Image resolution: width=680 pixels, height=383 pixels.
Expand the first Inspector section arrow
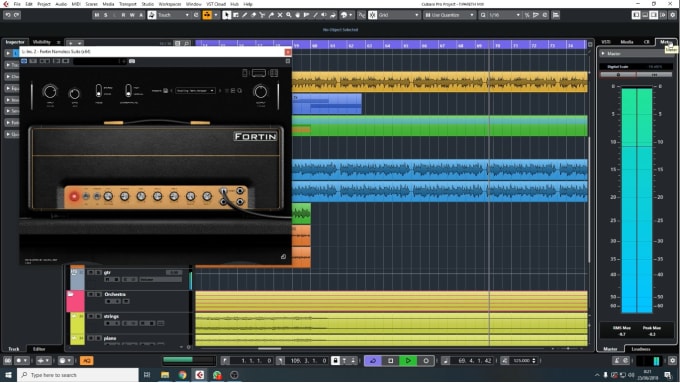pyautogui.click(x=8, y=53)
